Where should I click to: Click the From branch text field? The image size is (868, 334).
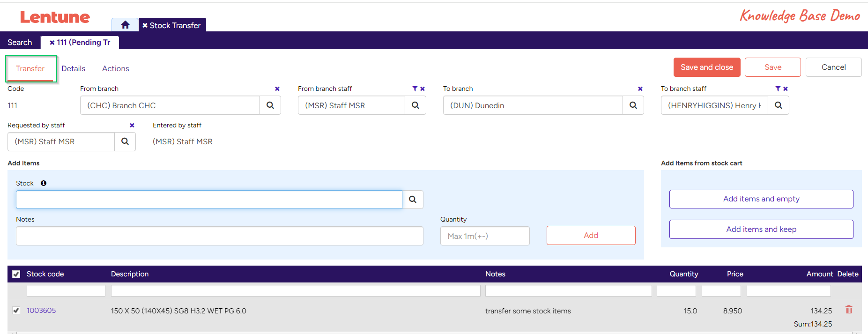click(170, 105)
